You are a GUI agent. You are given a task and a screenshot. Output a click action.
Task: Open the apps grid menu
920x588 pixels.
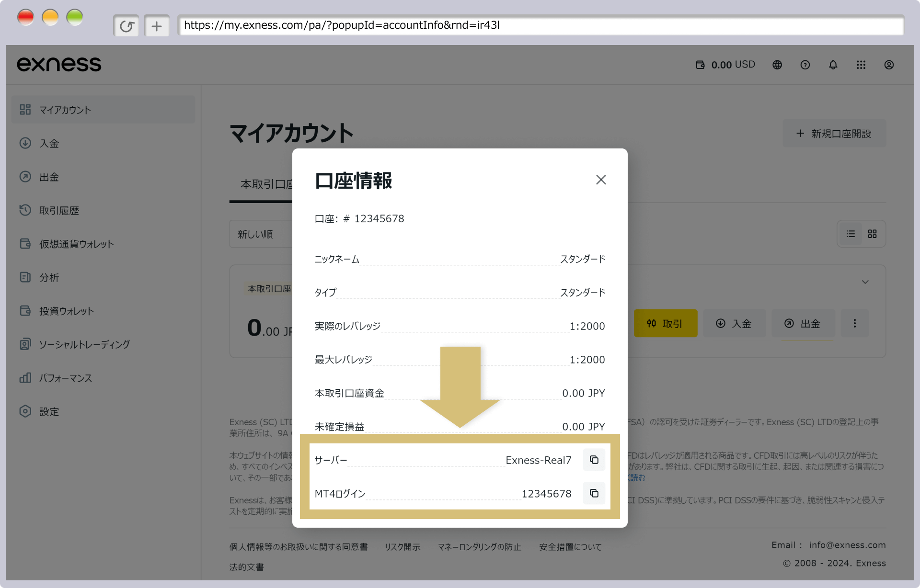[861, 65]
